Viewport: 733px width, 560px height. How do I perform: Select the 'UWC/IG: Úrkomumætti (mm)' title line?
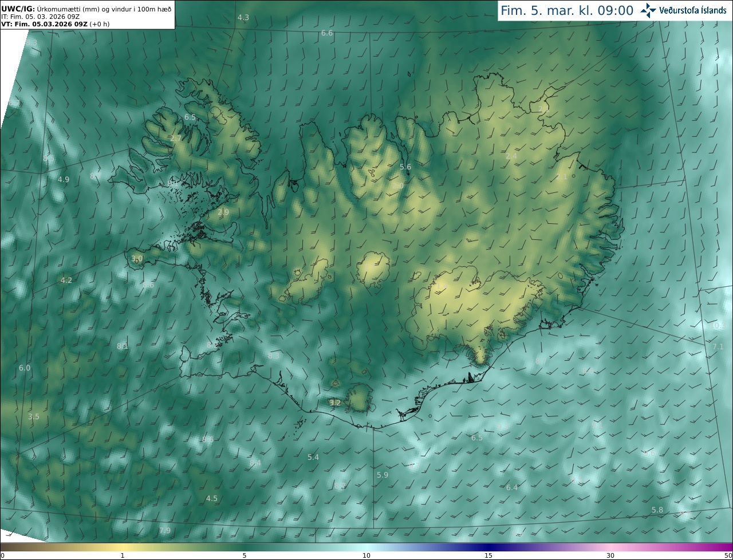[x=86, y=9]
